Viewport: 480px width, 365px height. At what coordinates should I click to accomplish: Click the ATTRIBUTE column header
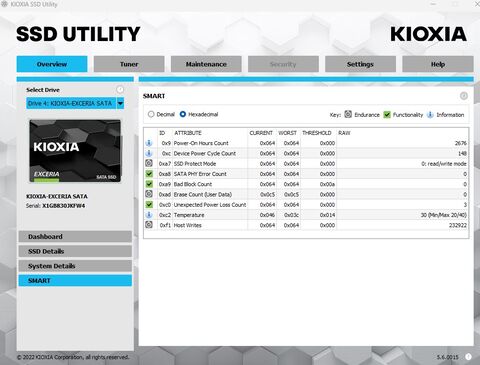click(188, 133)
